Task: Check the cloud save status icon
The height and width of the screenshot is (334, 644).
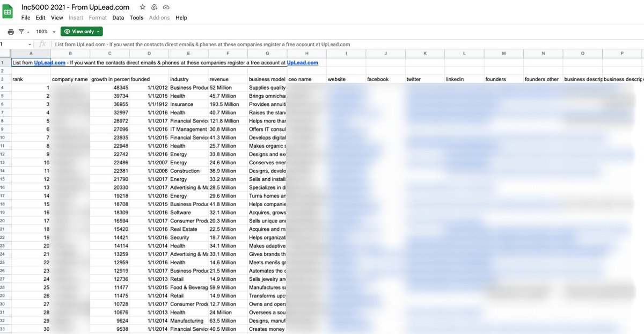Action: pyautogui.click(x=166, y=7)
